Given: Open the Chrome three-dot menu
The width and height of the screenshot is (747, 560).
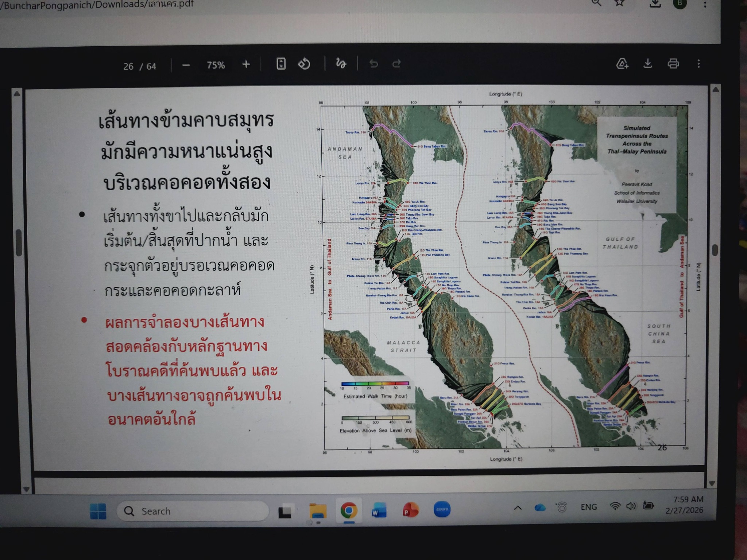Looking at the screenshot, I should (705, 4).
